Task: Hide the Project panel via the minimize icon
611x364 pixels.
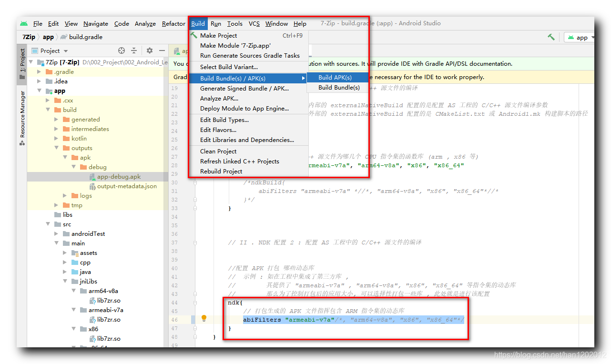Action: click(162, 51)
